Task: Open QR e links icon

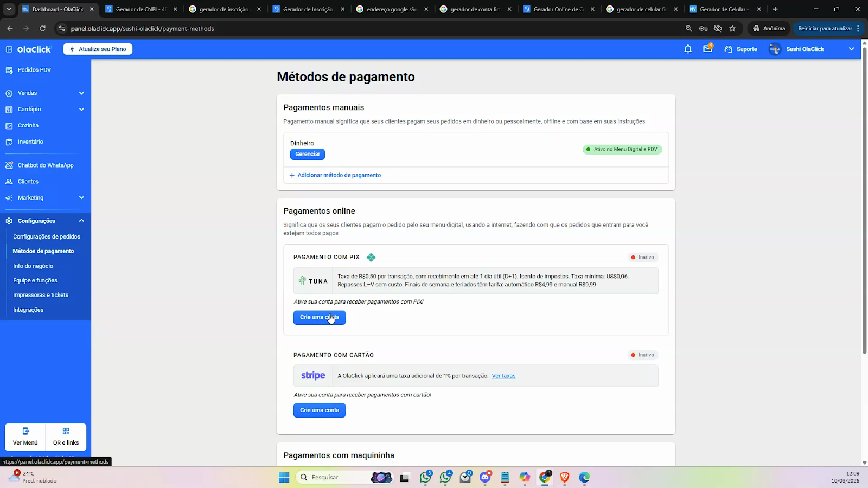Action: tap(66, 431)
